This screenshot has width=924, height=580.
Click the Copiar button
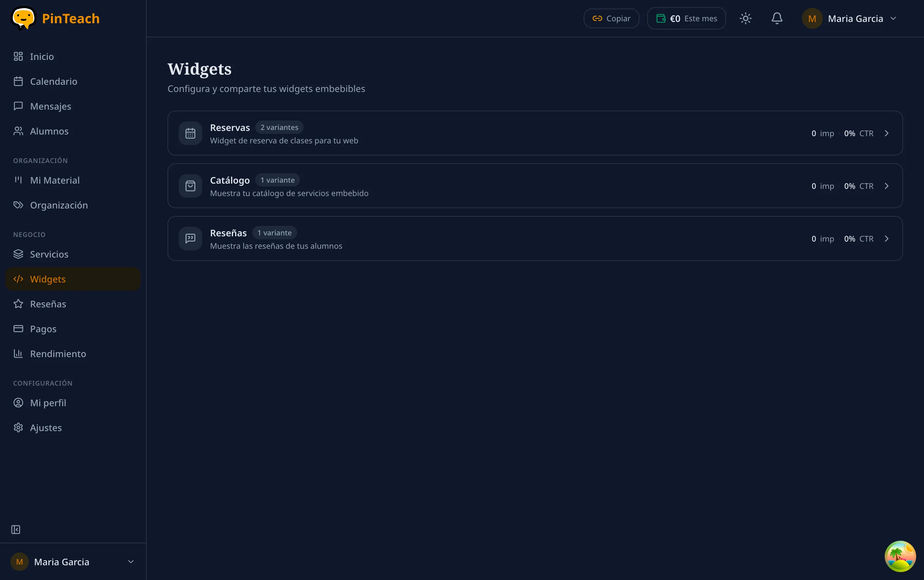pos(611,18)
